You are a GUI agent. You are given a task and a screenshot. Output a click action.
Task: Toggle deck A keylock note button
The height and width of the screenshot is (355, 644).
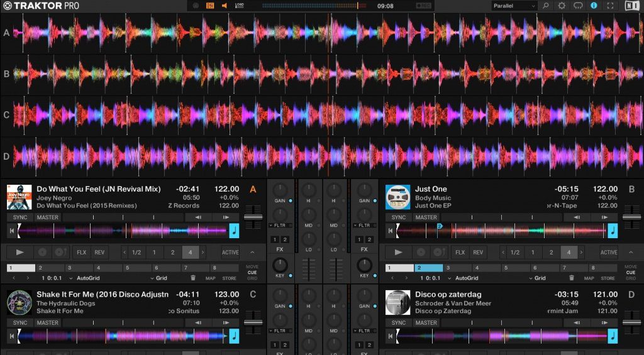(234, 231)
